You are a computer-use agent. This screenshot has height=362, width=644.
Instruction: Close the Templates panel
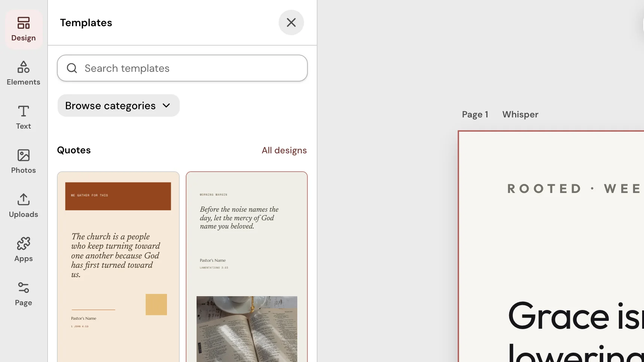(x=291, y=22)
